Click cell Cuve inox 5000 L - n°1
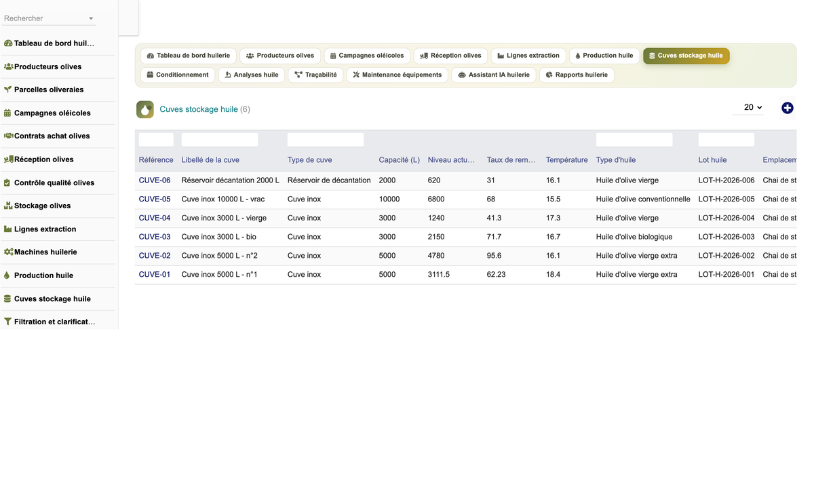Viewport: 814px width, 504px height. click(220, 275)
